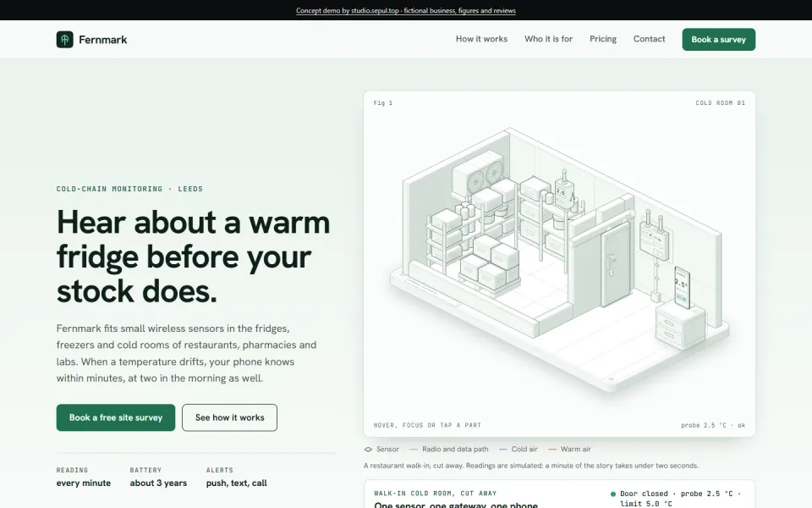Viewport: 812px width, 508px height.
Task: Click the See how it works button
Action: (x=229, y=417)
